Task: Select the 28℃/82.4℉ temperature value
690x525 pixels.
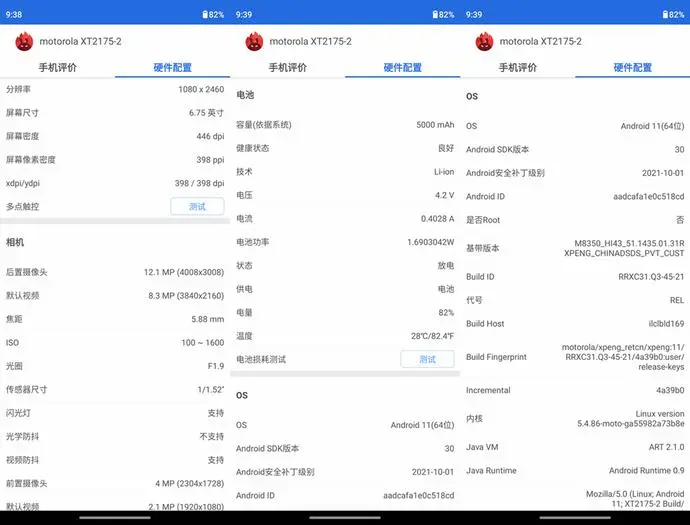Action: [433, 336]
